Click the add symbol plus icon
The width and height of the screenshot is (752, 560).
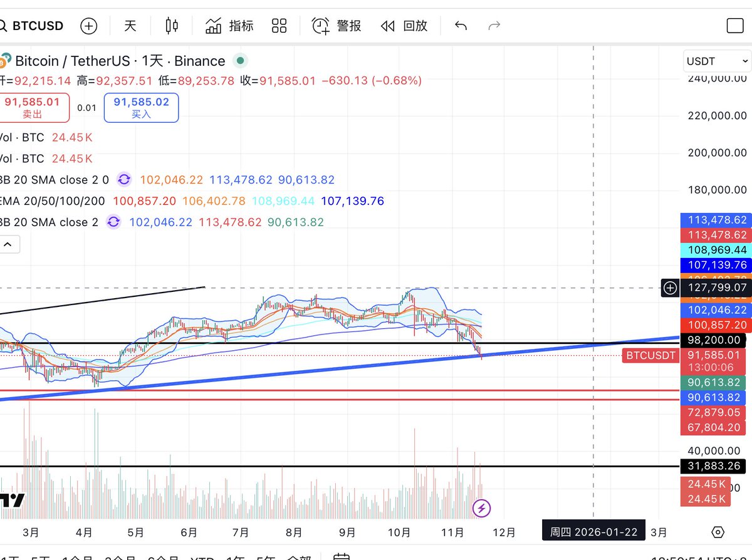pos(89,26)
